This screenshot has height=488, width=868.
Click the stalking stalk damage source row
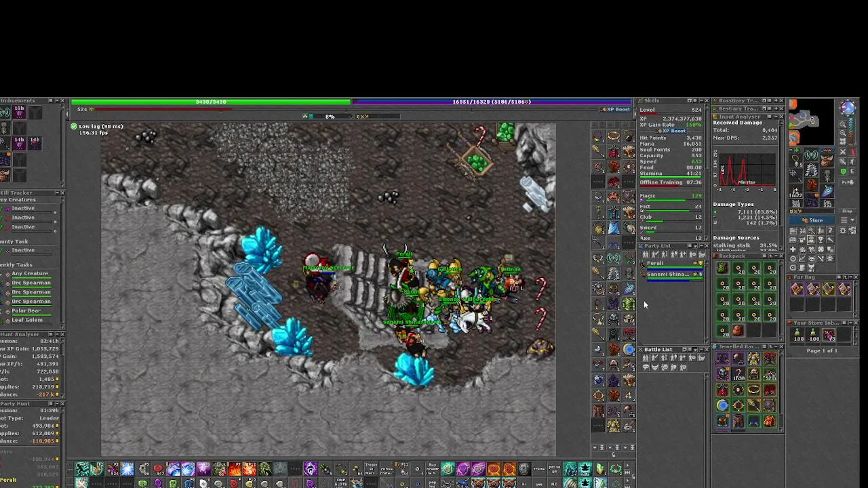point(745,245)
